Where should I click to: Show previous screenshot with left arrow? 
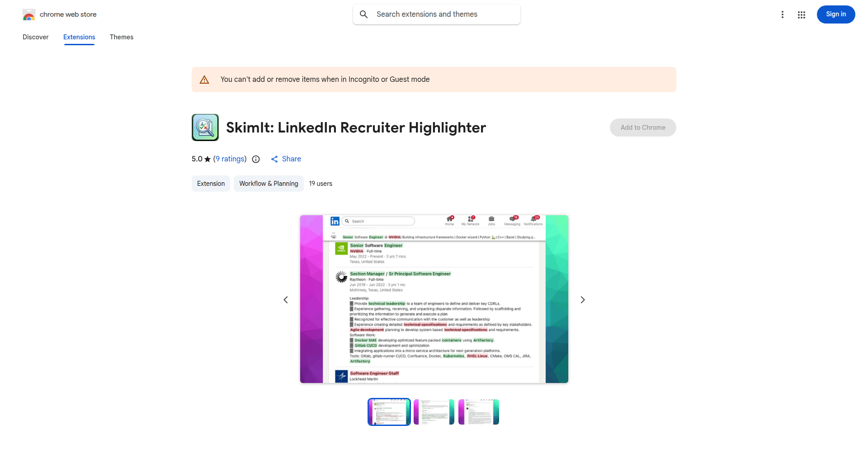click(x=286, y=300)
